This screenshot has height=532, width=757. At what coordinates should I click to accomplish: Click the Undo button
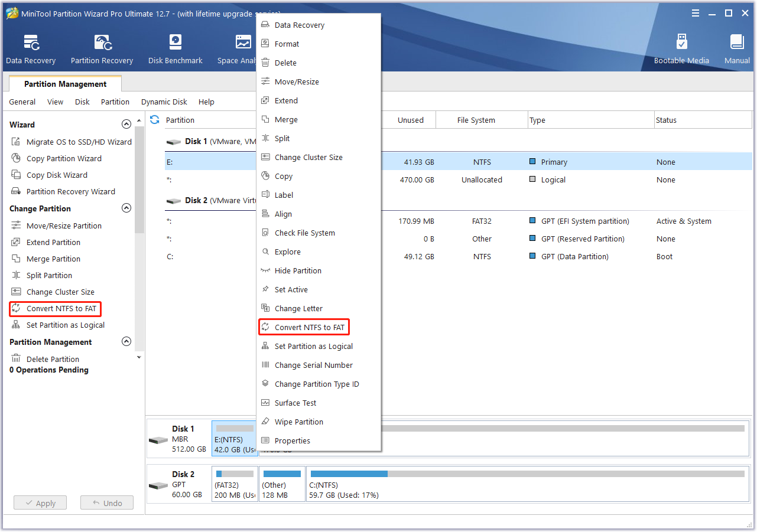[x=107, y=503]
